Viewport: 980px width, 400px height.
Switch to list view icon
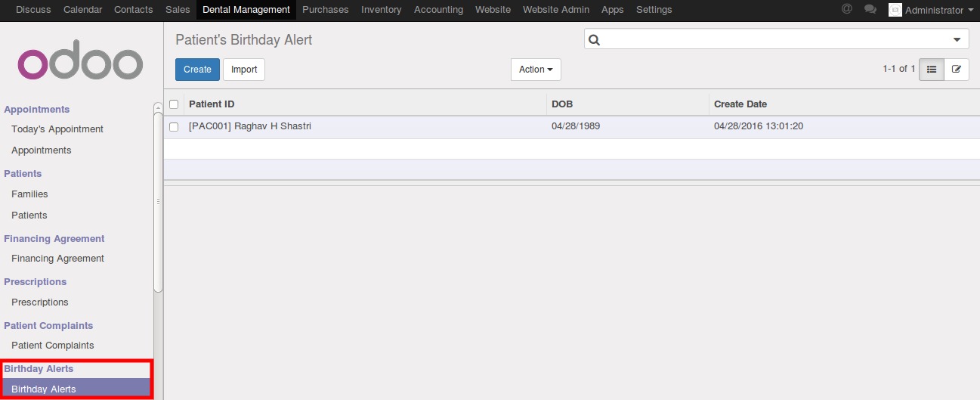pyautogui.click(x=932, y=70)
